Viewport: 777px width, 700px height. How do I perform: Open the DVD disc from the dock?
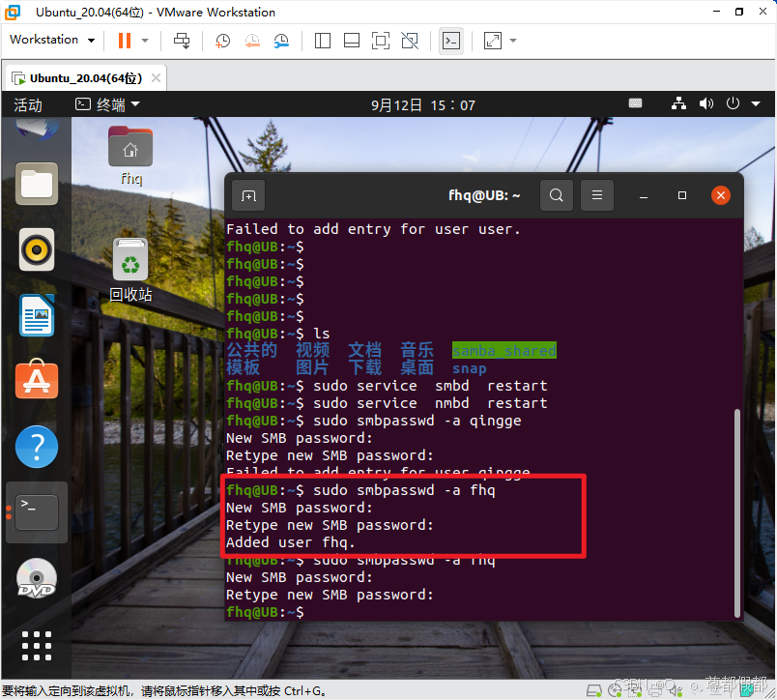coord(37,578)
